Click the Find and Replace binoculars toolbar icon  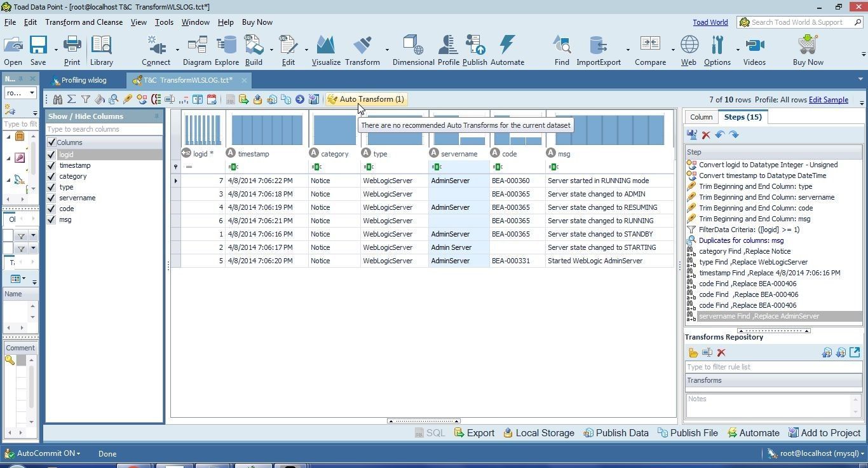pyautogui.click(x=58, y=99)
